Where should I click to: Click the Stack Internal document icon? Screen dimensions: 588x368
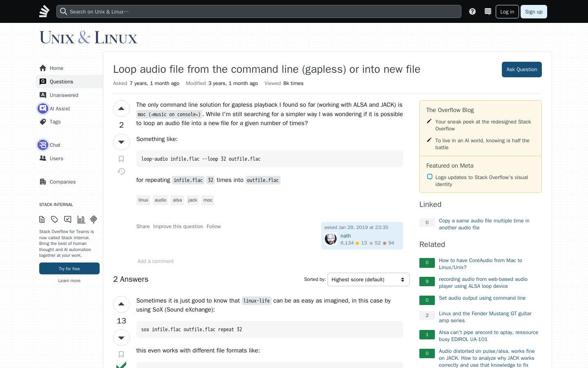42,220
